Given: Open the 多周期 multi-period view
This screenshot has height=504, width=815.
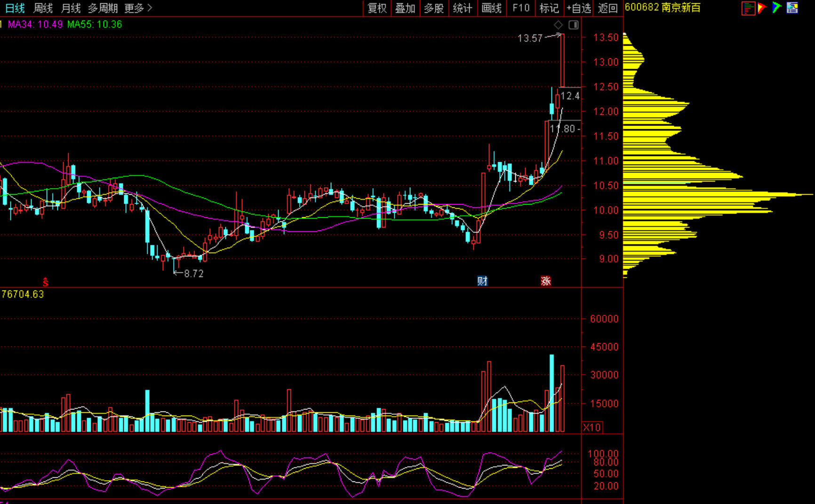Looking at the screenshot, I should (x=103, y=8).
